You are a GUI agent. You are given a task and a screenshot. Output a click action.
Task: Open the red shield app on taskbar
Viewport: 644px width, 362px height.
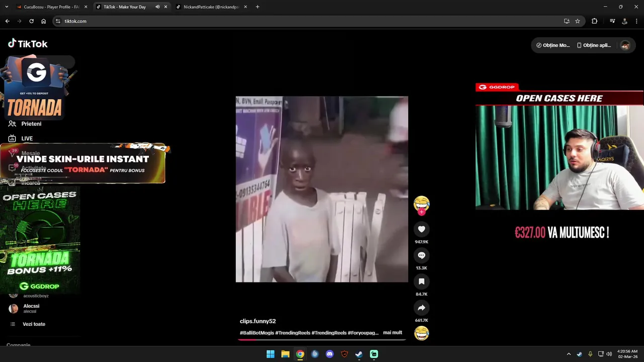pyautogui.click(x=345, y=354)
